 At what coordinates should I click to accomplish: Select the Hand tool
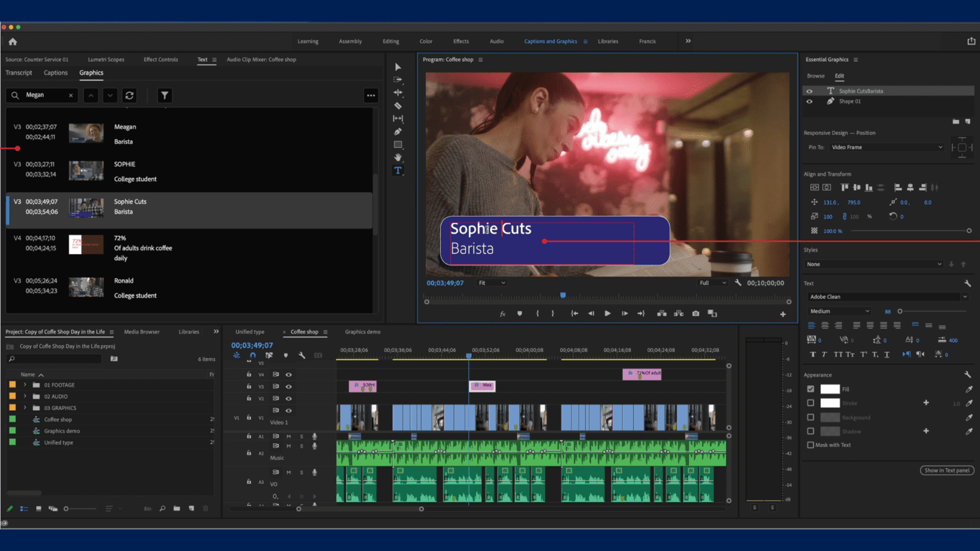(398, 157)
